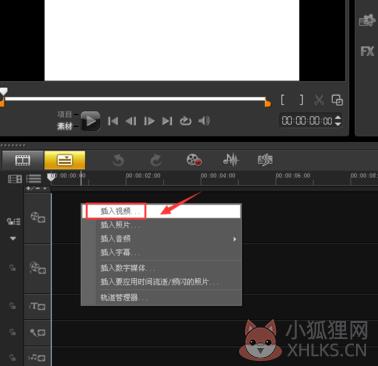This screenshot has width=378, height=366.
Task: Open Track Manager list icon
Action: tap(34, 179)
